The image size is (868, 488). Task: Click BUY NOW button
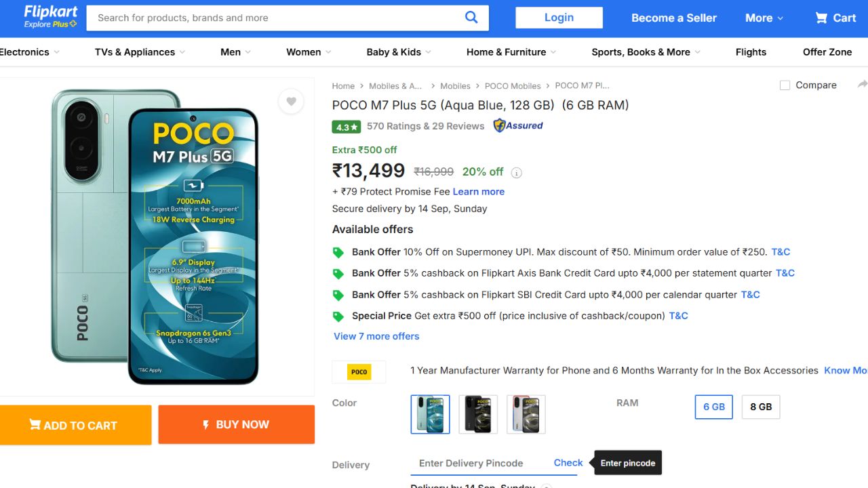click(237, 424)
